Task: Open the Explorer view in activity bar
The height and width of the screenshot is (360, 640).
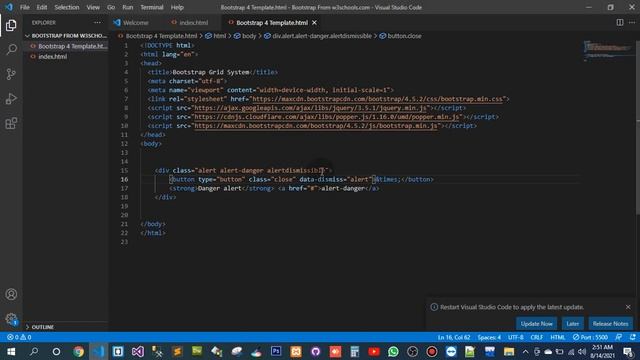Action: [11, 25]
